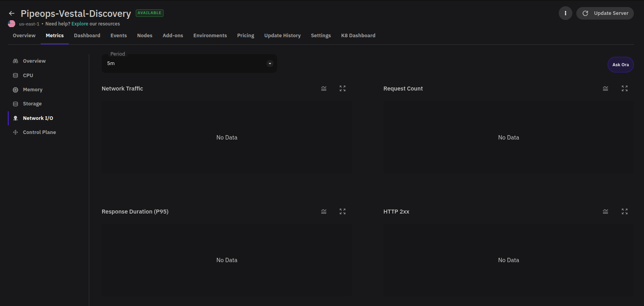The height and width of the screenshot is (306, 644).
Task: View the Pricing tab
Action: pyautogui.click(x=246, y=36)
